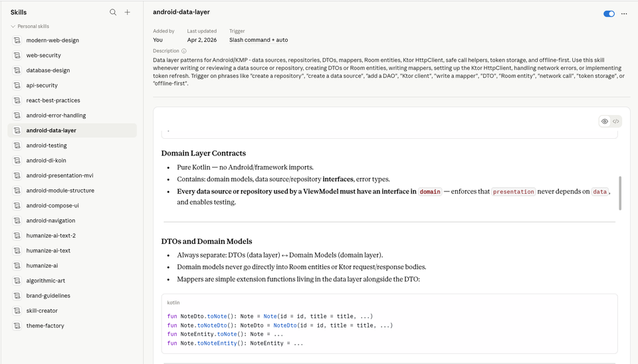Click the icon beside modern-web-design skill
The height and width of the screenshot is (364, 638).
[x=17, y=41]
